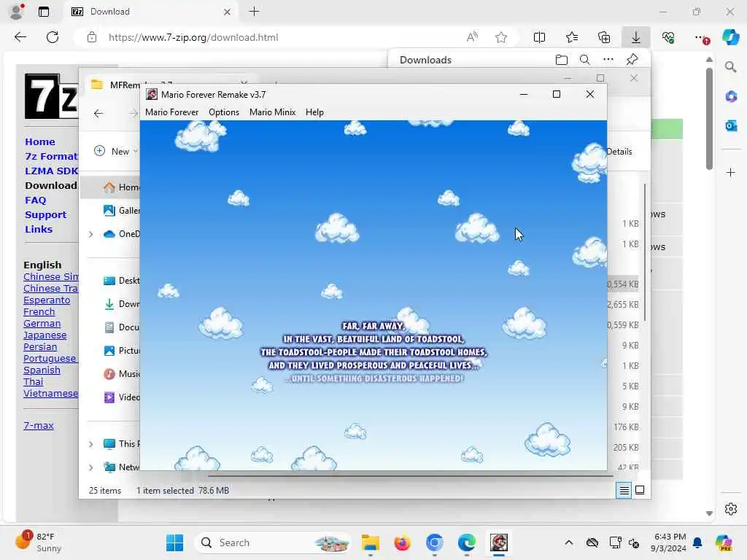Image resolution: width=747 pixels, height=560 pixels.
Task: Go back in File Explorer window
Action: coord(98,113)
